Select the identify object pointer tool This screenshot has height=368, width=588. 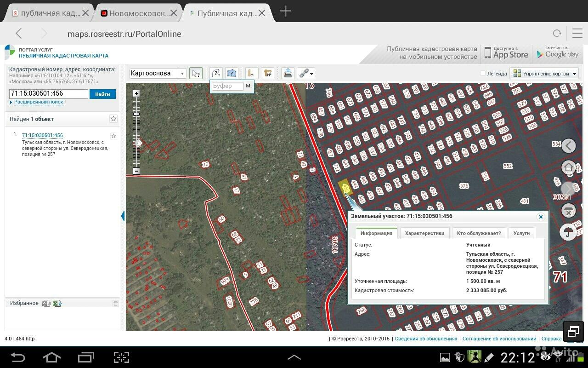click(x=196, y=73)
